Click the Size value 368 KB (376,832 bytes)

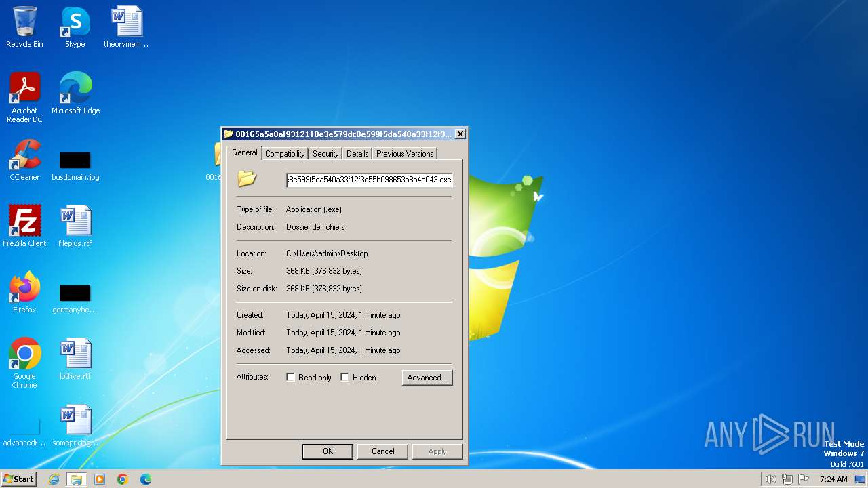pos(324,271)
